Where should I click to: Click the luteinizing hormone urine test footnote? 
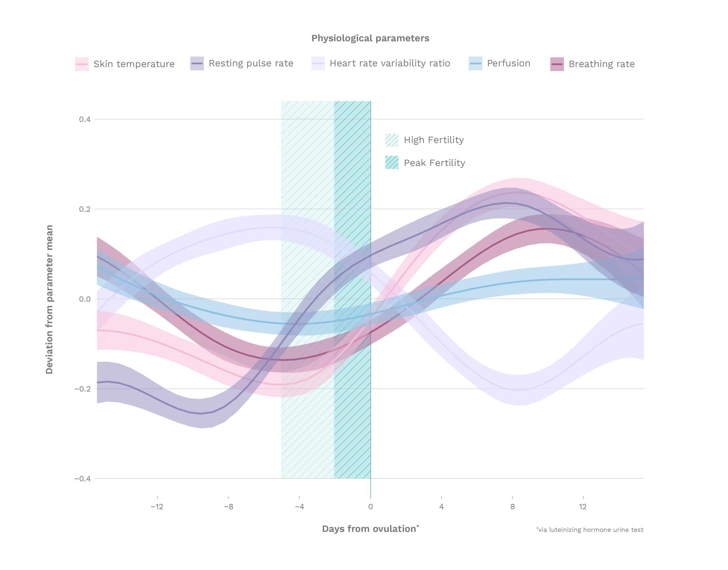[x=589, y=530]
